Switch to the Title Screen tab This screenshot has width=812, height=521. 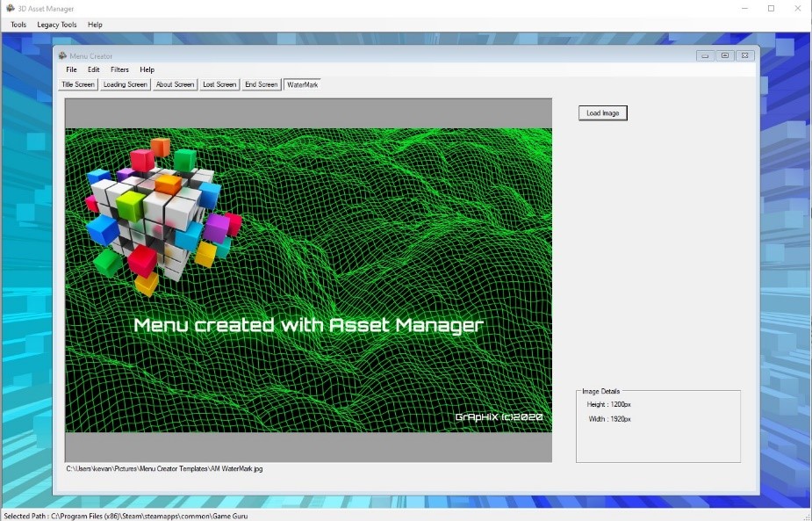pyautogui.click(x=77, y=84)
